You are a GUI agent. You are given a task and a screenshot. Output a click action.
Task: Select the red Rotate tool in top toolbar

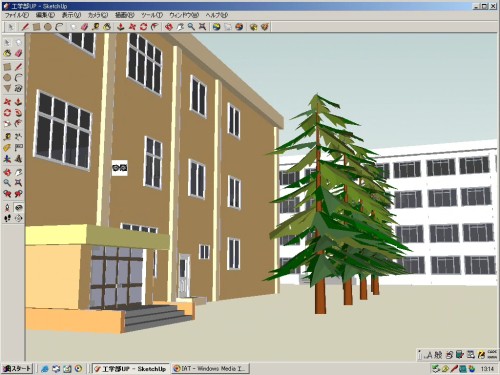coord(143,27)
